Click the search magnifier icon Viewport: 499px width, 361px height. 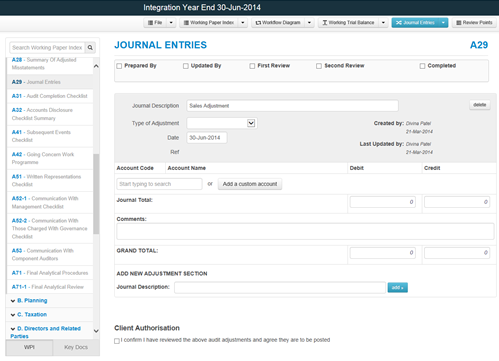(90, 48)
